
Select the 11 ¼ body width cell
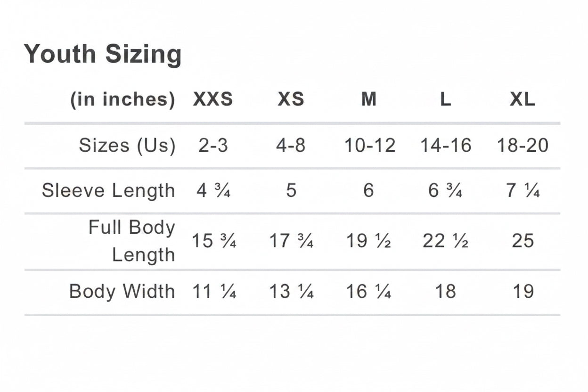[213, 292]
